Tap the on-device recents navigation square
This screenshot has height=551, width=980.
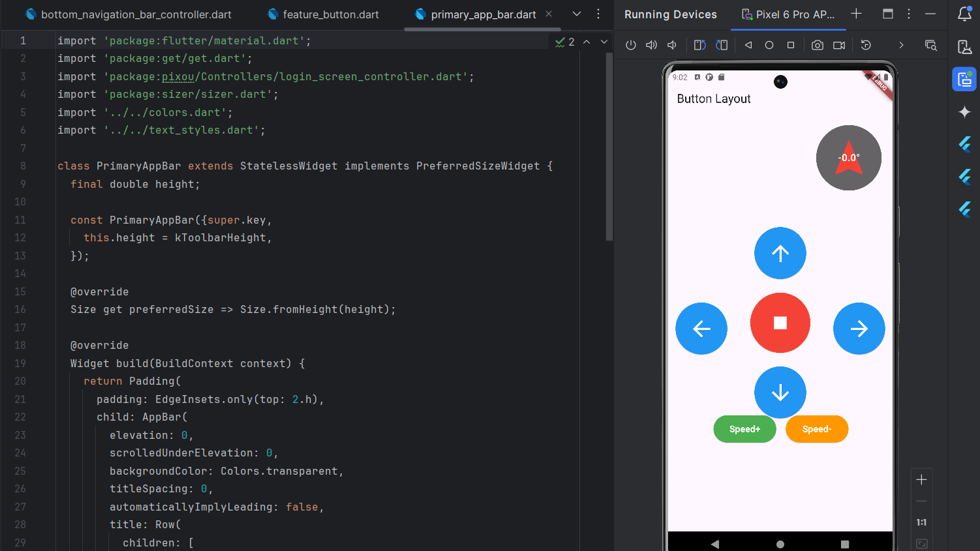click(x=845, y=544)
